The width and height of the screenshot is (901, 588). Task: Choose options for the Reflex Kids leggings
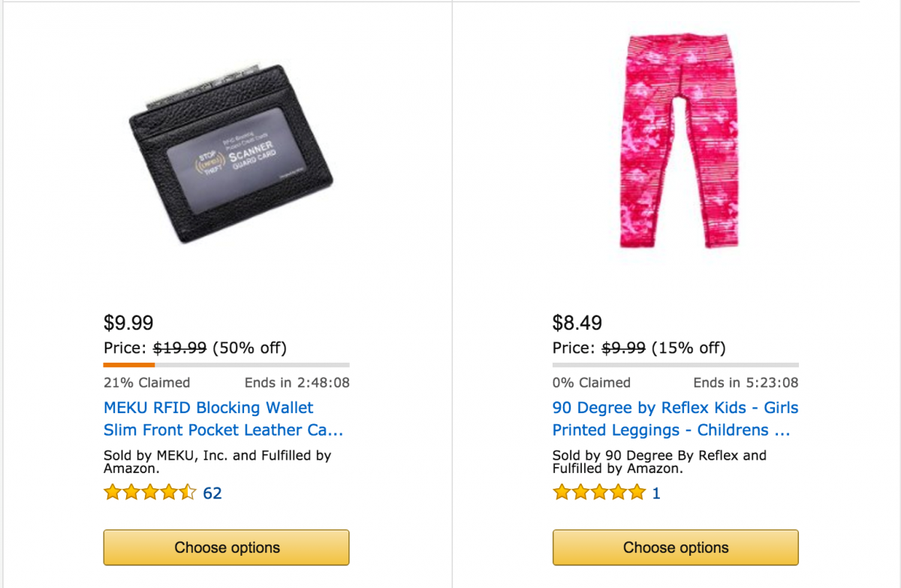point(676,547)
